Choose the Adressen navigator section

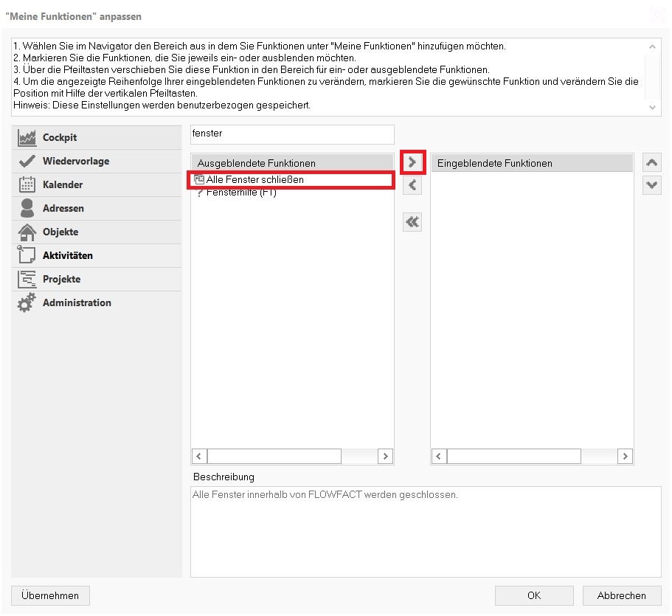pos(63,209)
